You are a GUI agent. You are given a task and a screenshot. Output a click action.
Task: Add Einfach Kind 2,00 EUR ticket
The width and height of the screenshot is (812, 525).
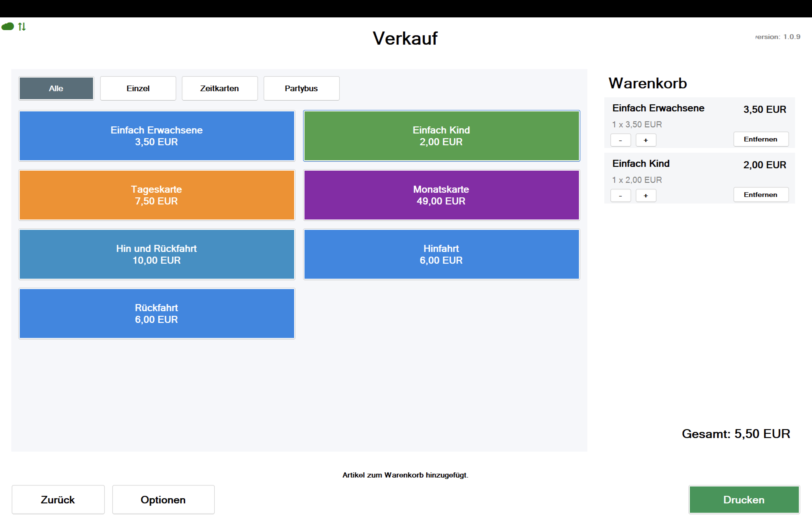[441, 136]
